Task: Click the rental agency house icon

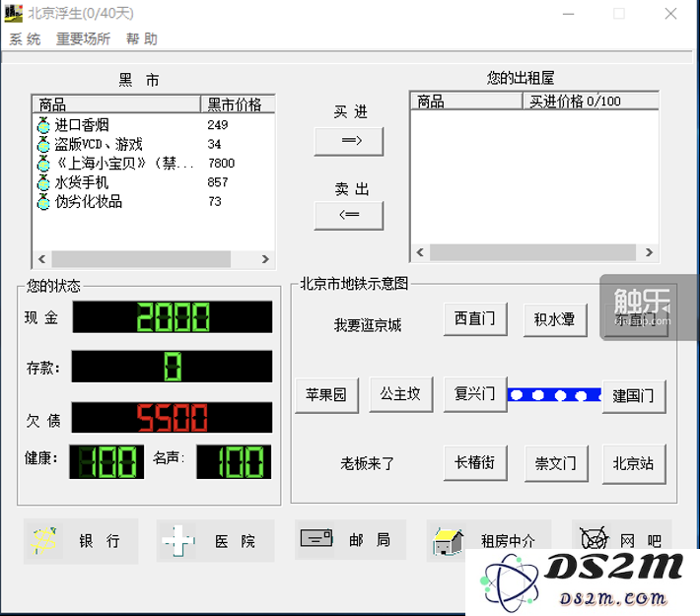Action: 448,542
